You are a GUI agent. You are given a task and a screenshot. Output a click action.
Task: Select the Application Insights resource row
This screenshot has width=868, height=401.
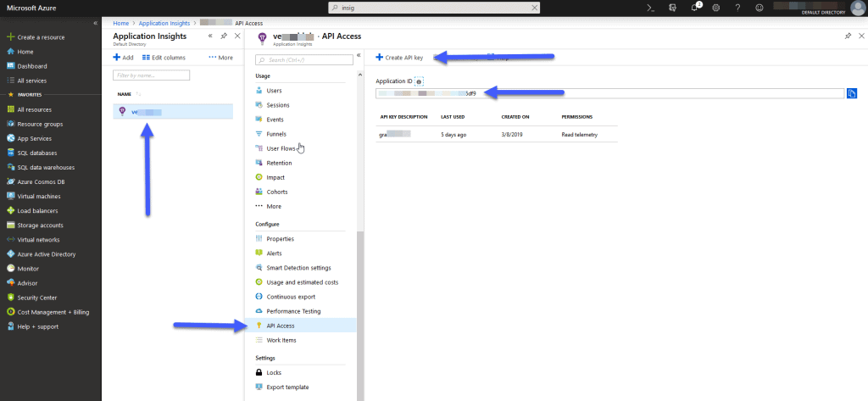coord(173,111)
